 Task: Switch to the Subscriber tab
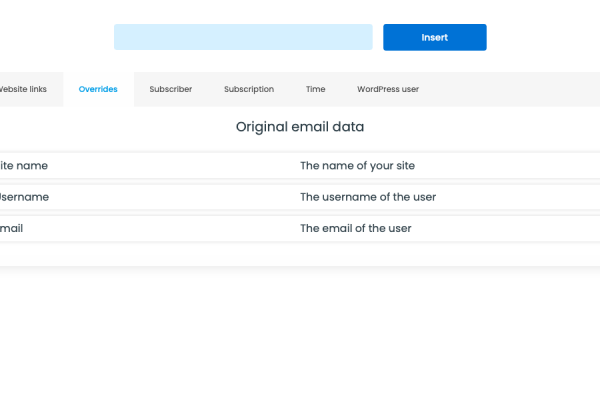(171, 89)
